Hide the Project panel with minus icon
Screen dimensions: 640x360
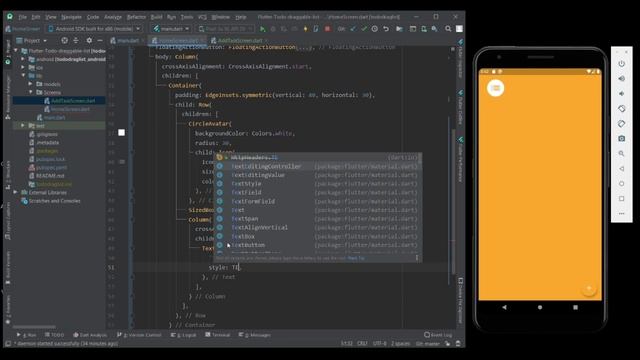pos(100,40)
